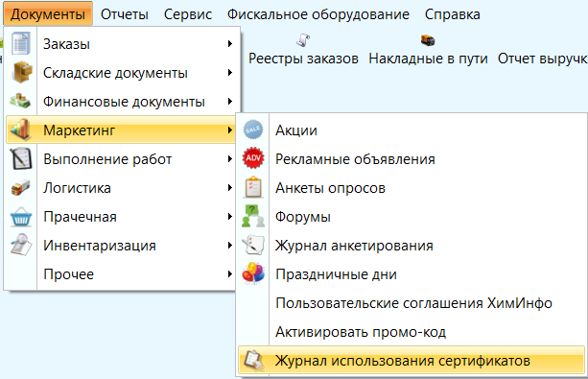
Task: Open the Отчеты menu
Action: (x=125, y=14)
